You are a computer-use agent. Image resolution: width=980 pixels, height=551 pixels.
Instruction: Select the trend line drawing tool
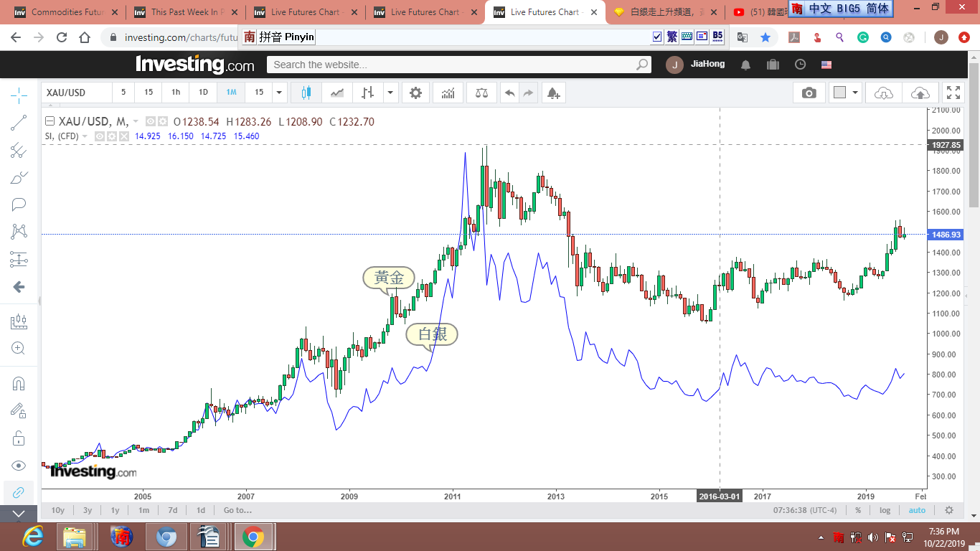19,123
